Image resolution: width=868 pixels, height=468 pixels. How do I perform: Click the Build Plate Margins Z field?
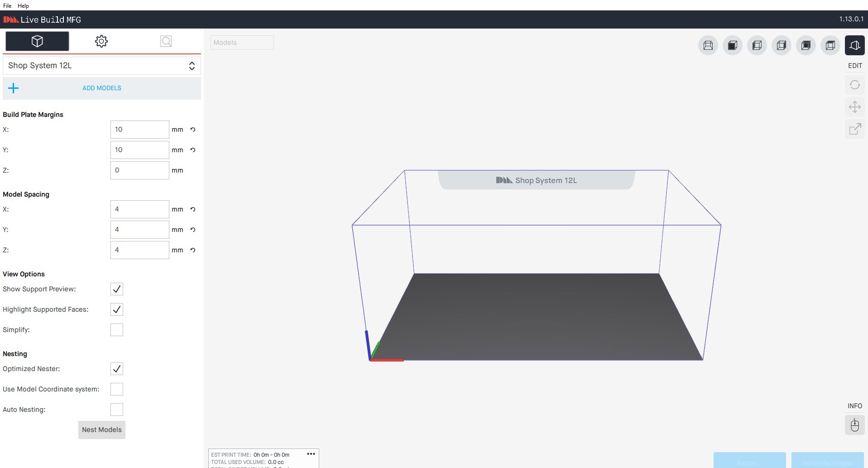140,170
